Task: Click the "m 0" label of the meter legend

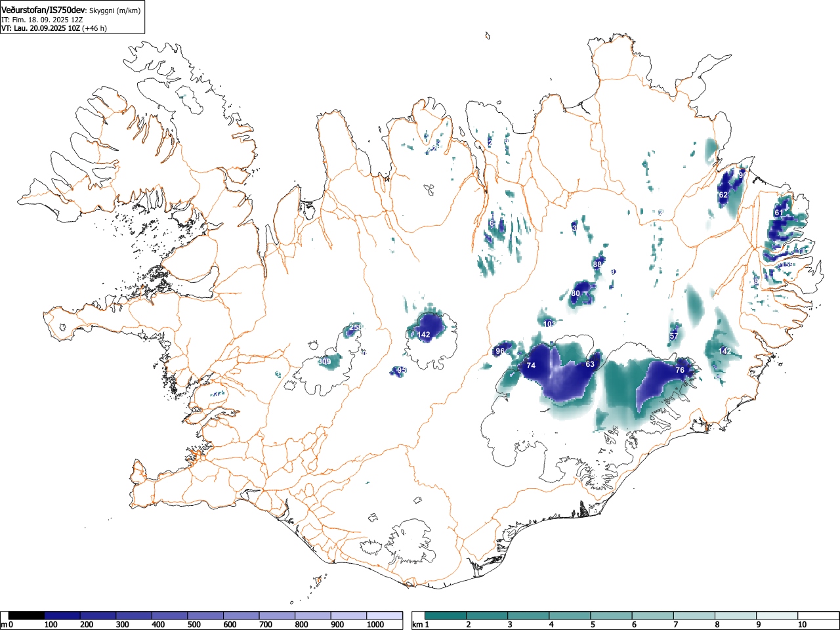Action: pyautogui.click(x=7, y=625)
